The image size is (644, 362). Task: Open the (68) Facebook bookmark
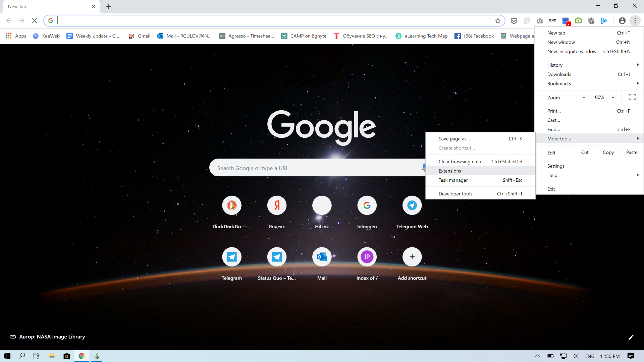(x=474, y=36)
